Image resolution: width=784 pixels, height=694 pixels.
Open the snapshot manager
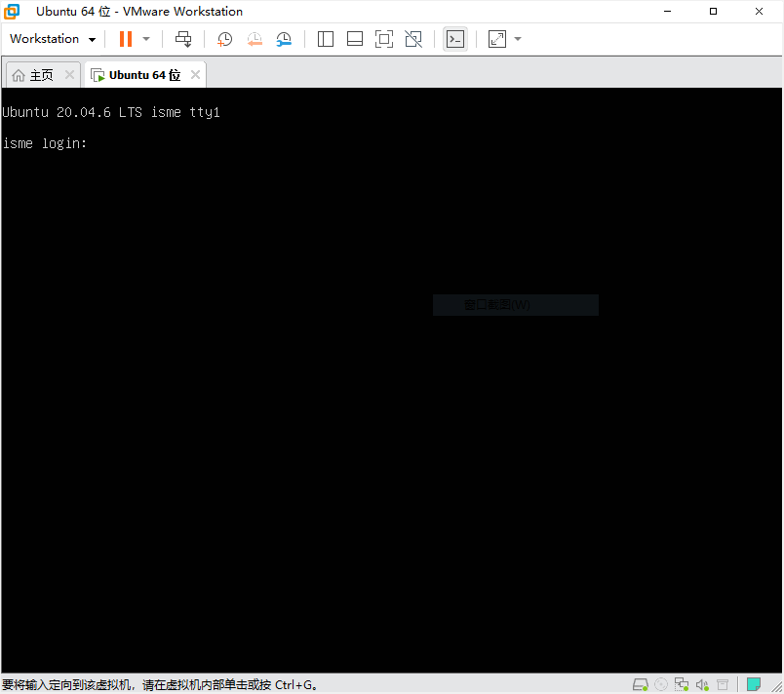[x=284, y=39]
